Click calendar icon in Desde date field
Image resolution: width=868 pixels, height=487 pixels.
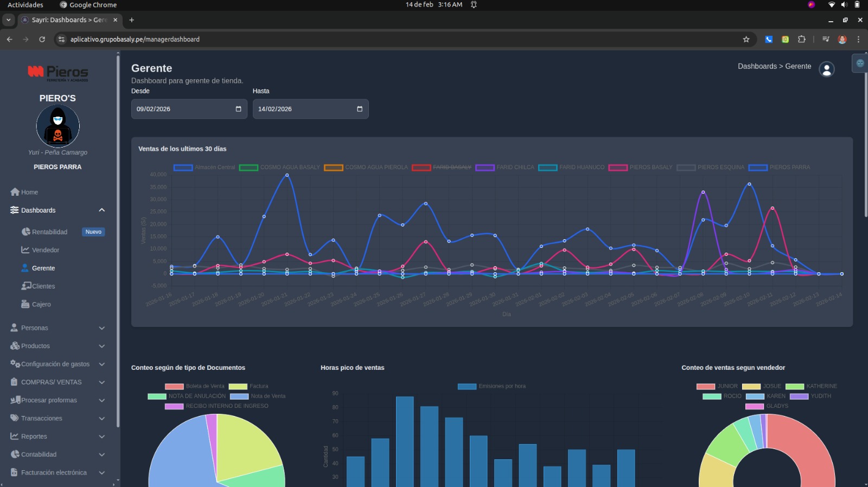pos(238,109)
